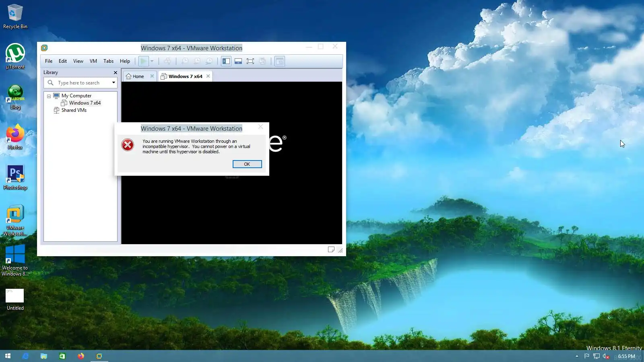This screenshot has height=362, width=644.
Task: Close the Home tab
Action: 152,76
